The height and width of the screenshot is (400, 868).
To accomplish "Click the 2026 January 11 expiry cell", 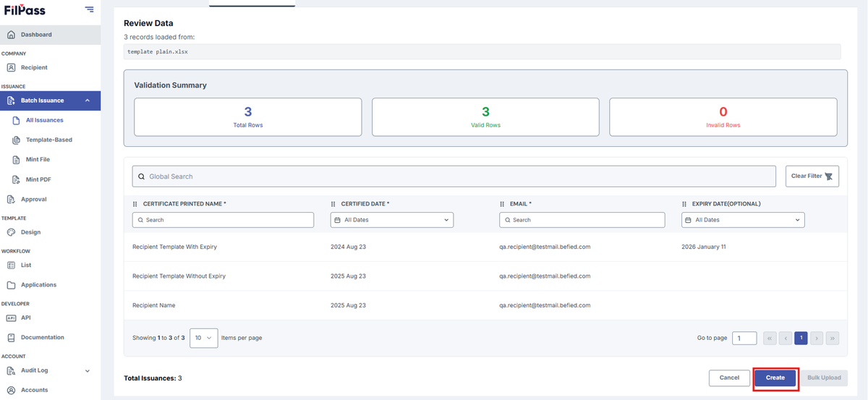I will (704, 247).
